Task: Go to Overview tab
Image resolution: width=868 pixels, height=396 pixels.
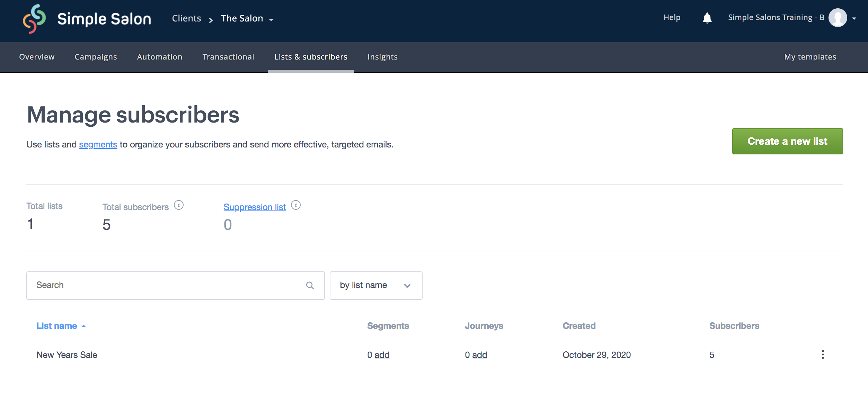Action: [x=37, y=57]
